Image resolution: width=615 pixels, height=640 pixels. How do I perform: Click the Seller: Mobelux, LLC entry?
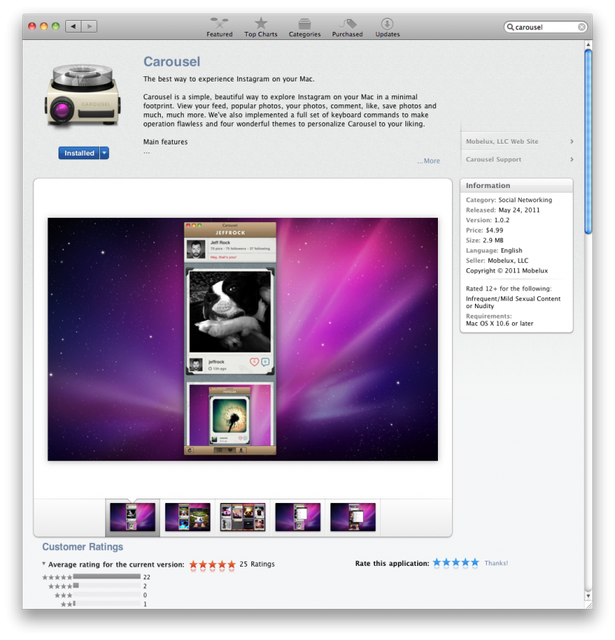tap(497, 260)
